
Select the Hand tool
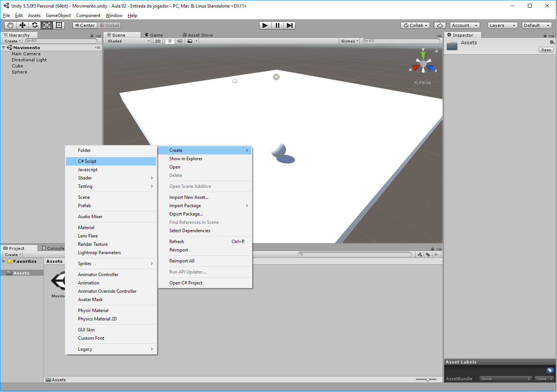tap(10, 25)
